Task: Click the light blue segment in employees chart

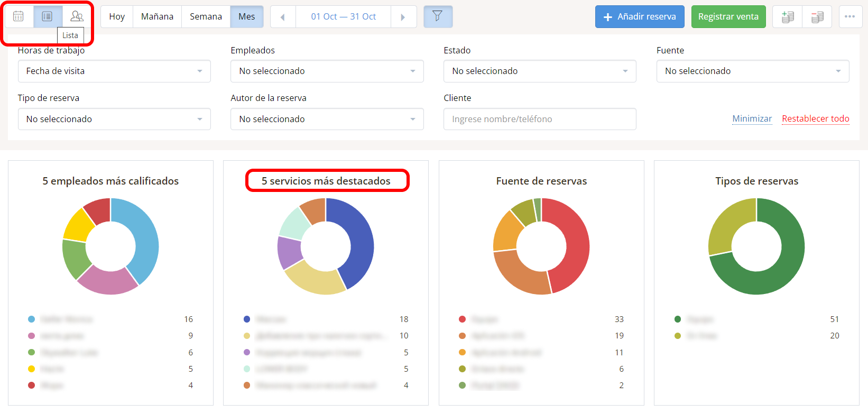Action: (144, 235)
